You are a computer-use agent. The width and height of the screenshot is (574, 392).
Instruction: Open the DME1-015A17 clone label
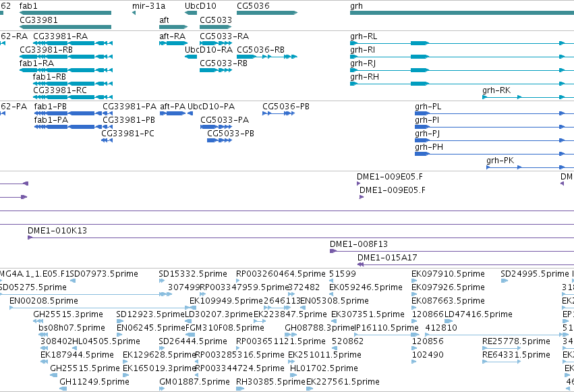(x=387, y=258)
